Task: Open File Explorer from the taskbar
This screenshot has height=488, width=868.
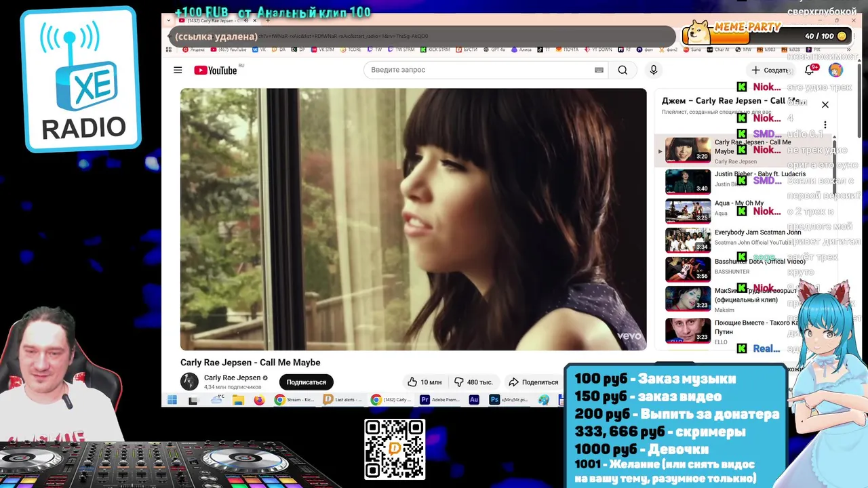Action: click(238, 400)
